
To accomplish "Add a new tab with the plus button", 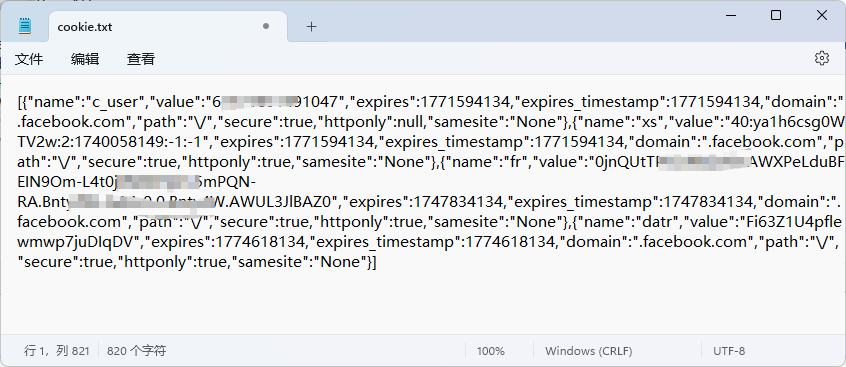I will [311, 26].
